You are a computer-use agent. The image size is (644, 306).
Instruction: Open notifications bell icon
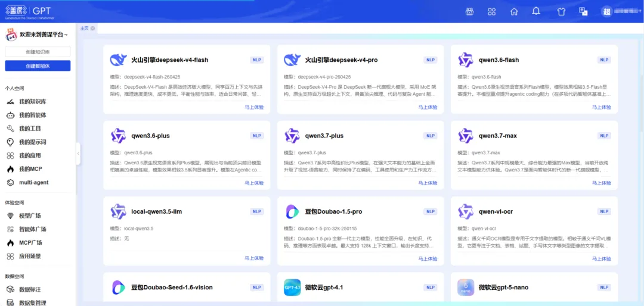click(536, 11)
